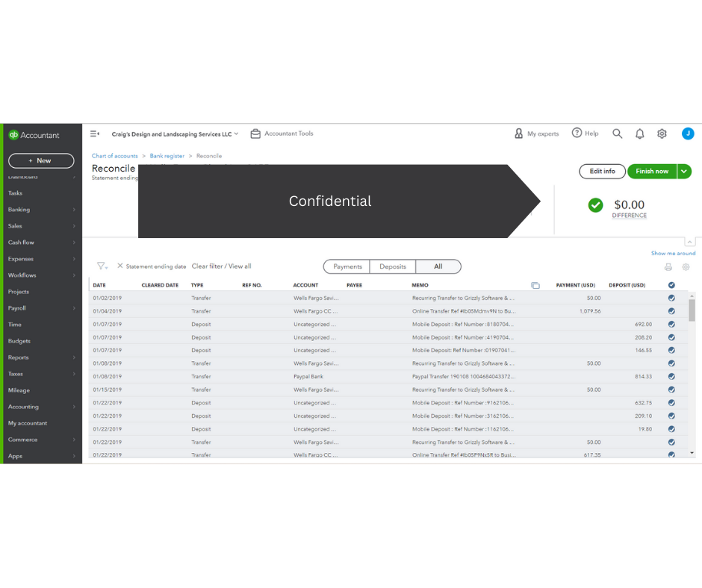
Task: Open Mileage in sidebar
Action: tap(19, 390)
